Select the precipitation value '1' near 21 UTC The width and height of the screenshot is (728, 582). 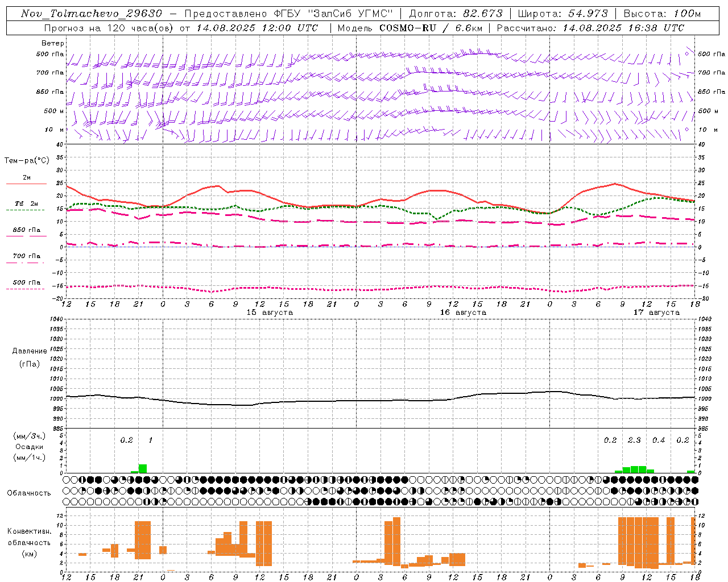coord(151,440)
